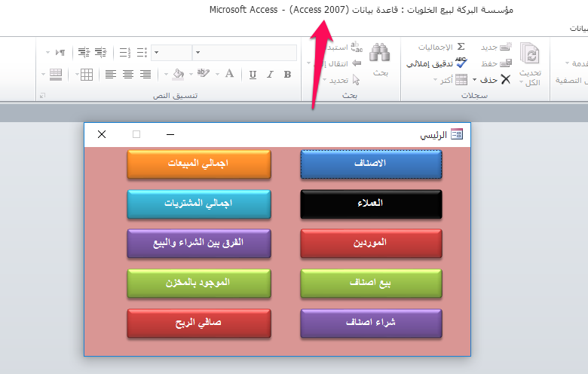Open the gridlines dropdown arrow
The width and height of the screenshot is (588, 374).
[77, 75]
